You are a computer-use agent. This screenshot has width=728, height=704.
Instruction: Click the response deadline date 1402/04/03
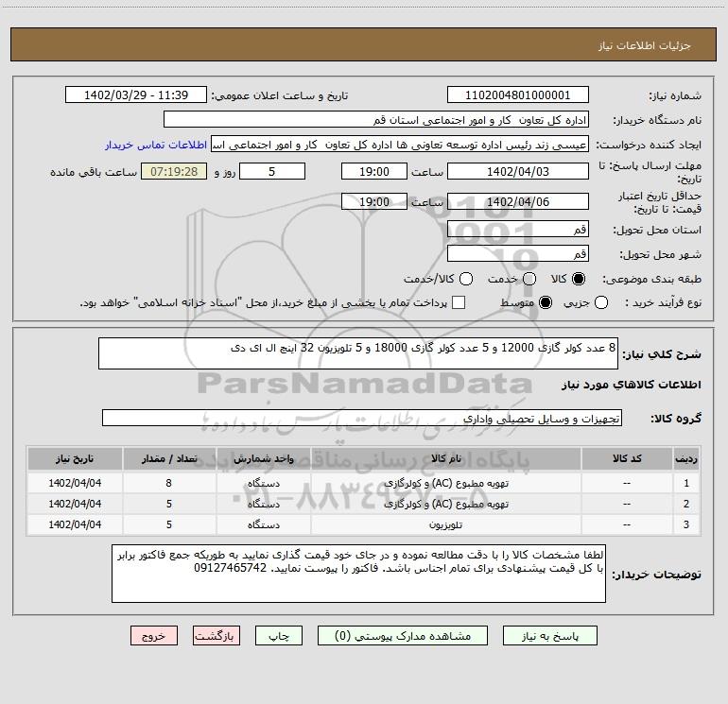[518, 171]
